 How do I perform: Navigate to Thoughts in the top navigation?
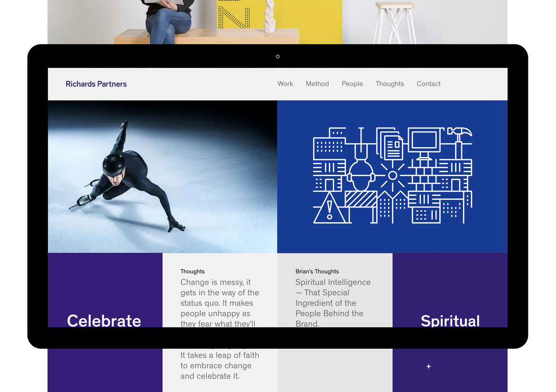pyautogui.click(x=389, y=84)
